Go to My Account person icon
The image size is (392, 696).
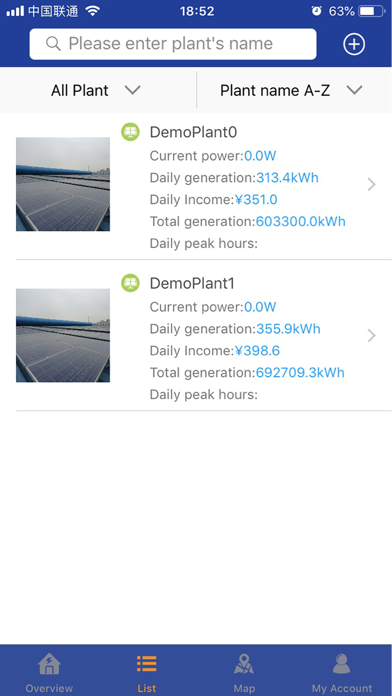pyautogui.click(x=341, y=664)
